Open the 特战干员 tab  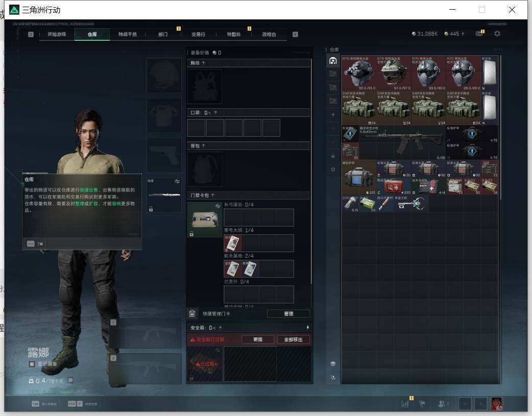point(127,34)
